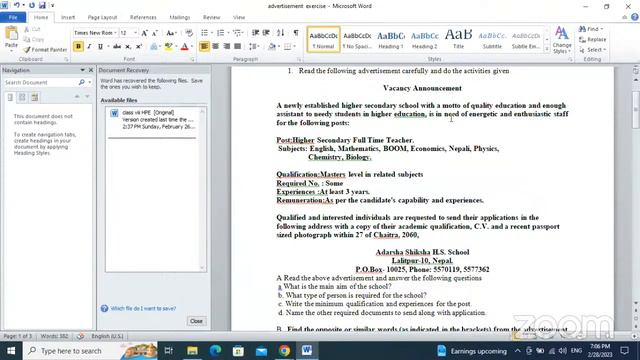Open Google Chrome from the taskbar
This screenshot has height=360, width=640.
pos(284,351)
